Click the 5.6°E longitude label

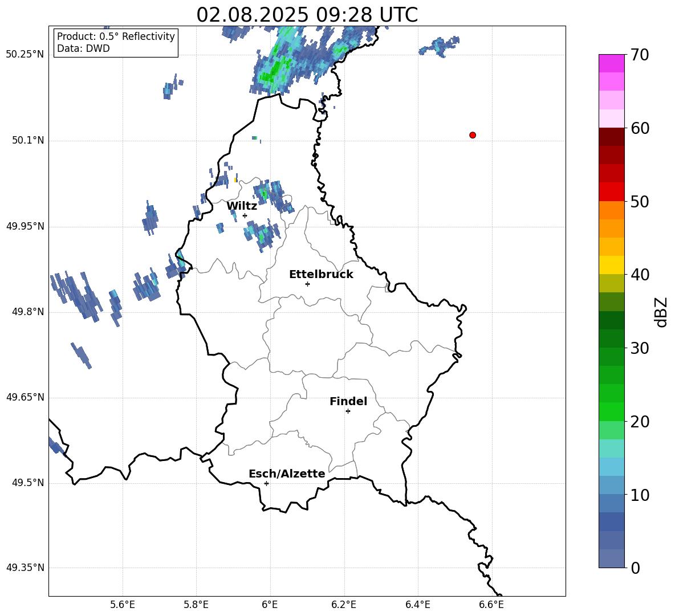(123, 605)
